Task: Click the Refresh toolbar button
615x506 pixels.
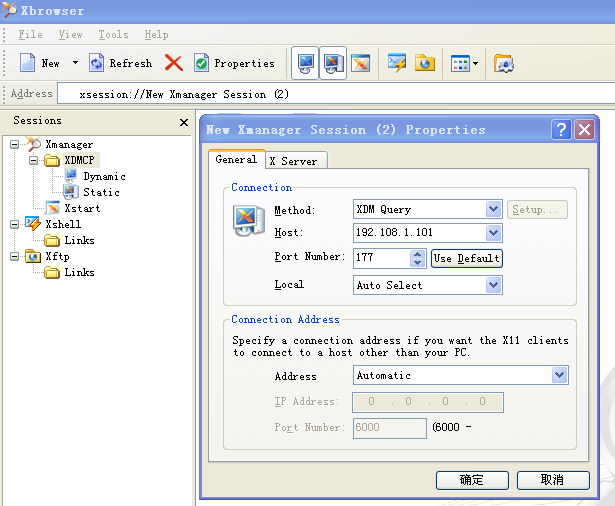Action: pos(120,63)
